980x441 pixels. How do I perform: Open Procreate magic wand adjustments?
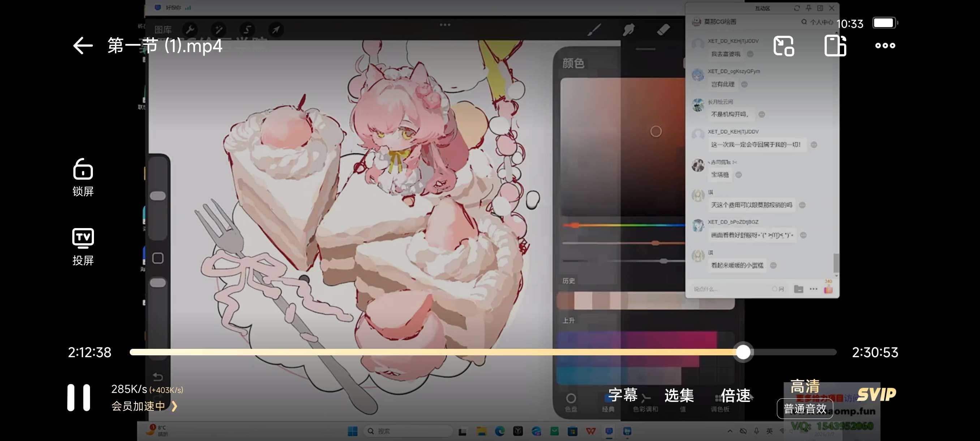click(x=219, y=29)
